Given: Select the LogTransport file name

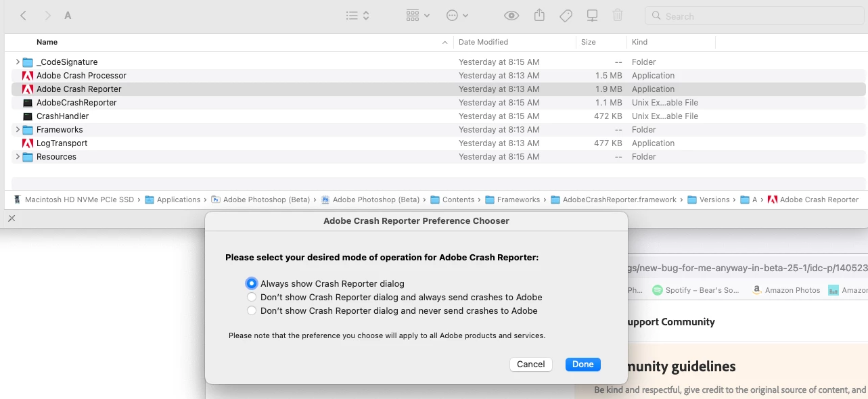Looking at the screenshot, I should [x=62, y=143].
